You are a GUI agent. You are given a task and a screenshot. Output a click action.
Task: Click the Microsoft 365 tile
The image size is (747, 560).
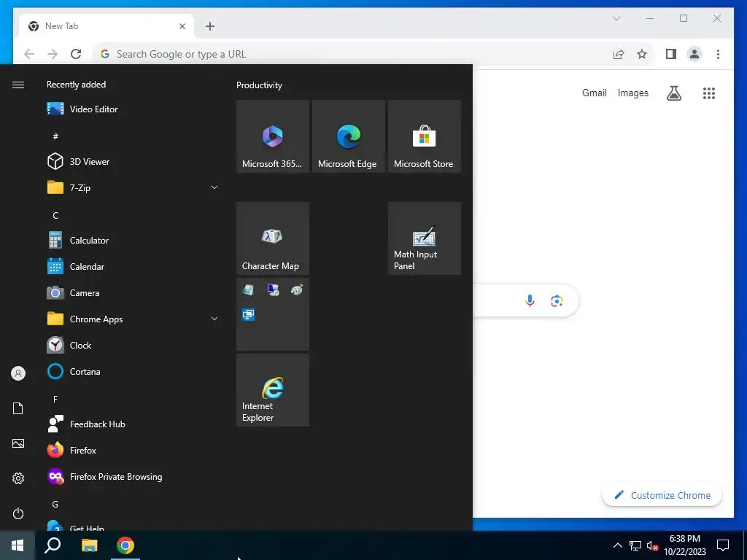273,136
